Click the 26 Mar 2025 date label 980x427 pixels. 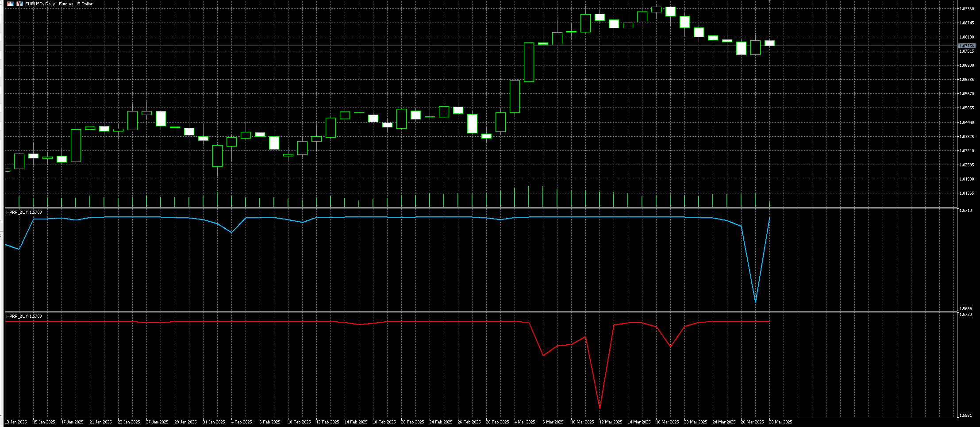click(x=752, y=422)
